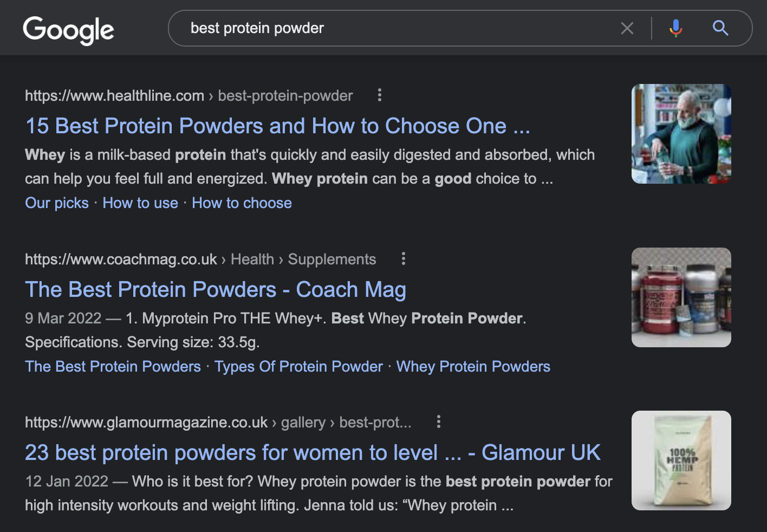Image resolution: width=767 pixels, height=532 pixels.
Task: Open the Glamour UK protein powders article
Action: (312, 452)
